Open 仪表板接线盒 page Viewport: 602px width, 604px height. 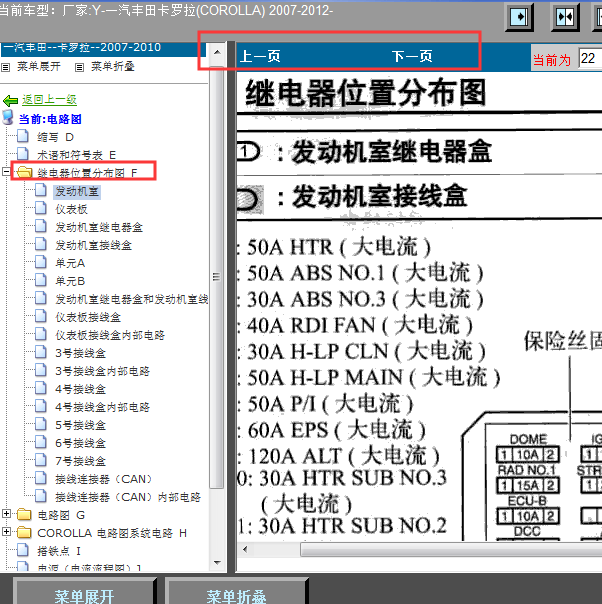click(88, 317)
